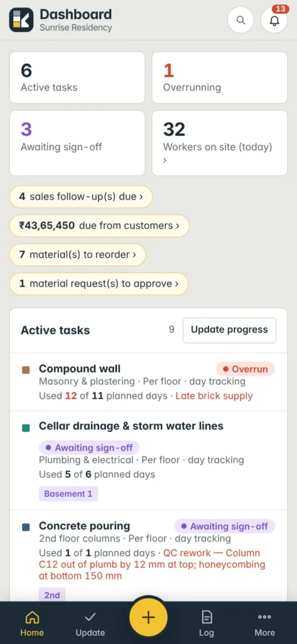Viewport: 297px width, 644px height.
Task: Click the Update progress button
Action: (229, 330)
